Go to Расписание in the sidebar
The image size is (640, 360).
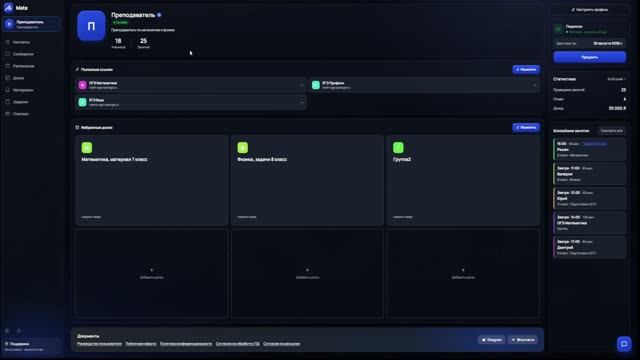23,66
